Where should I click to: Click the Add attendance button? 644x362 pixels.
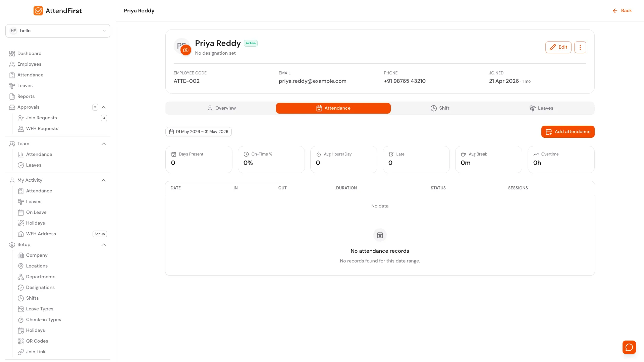[x=568, y=132]
